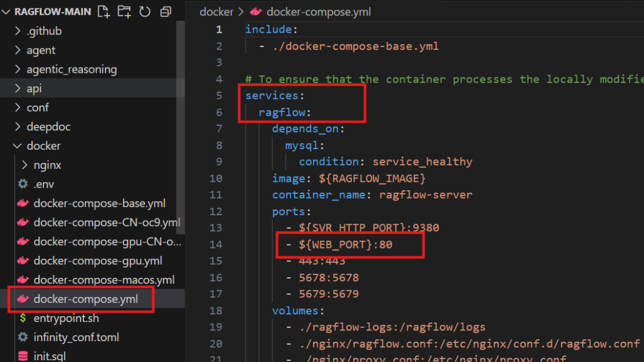Click 'ragflow-server' container name value

[426, 195]
